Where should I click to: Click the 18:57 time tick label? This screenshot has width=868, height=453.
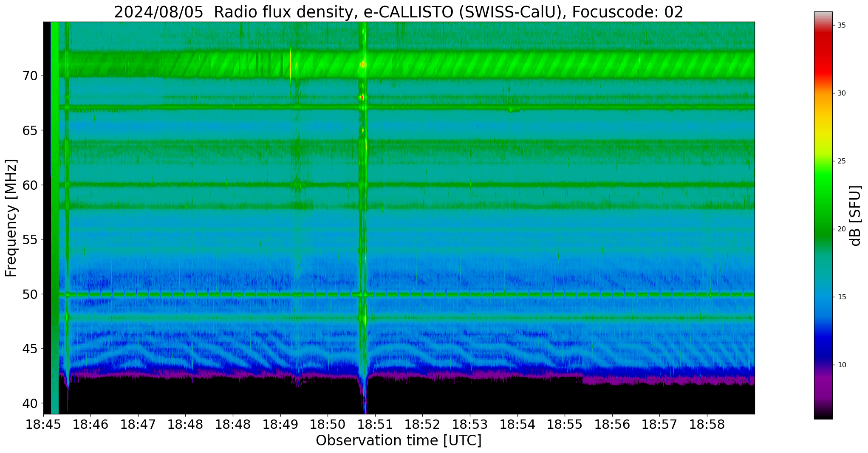pyautogui.click(x=659, y=425)
